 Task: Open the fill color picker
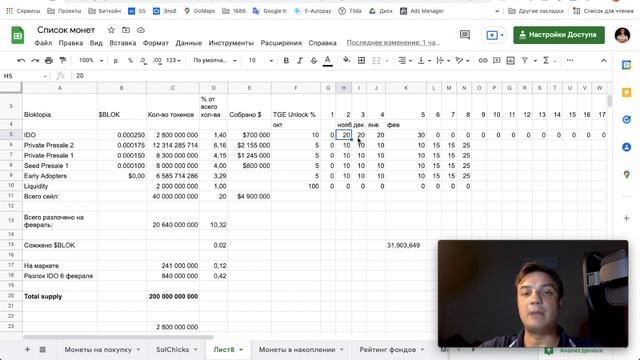(347, 60)
